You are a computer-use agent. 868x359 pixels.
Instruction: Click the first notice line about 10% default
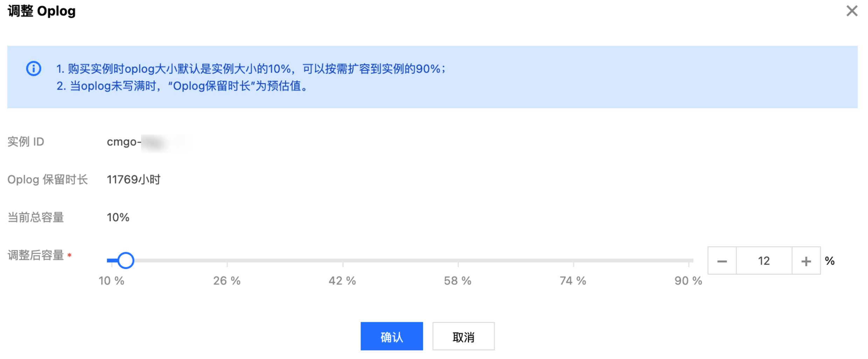(251, 69)
